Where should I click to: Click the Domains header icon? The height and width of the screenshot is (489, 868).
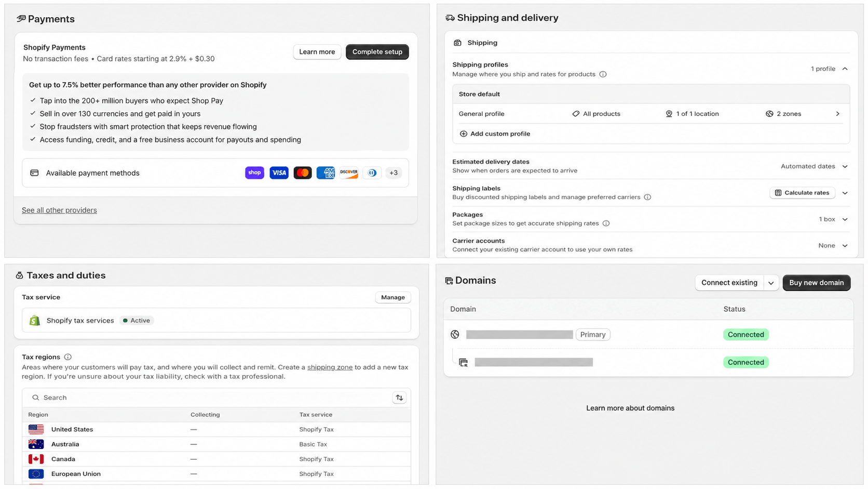(449, 281)
